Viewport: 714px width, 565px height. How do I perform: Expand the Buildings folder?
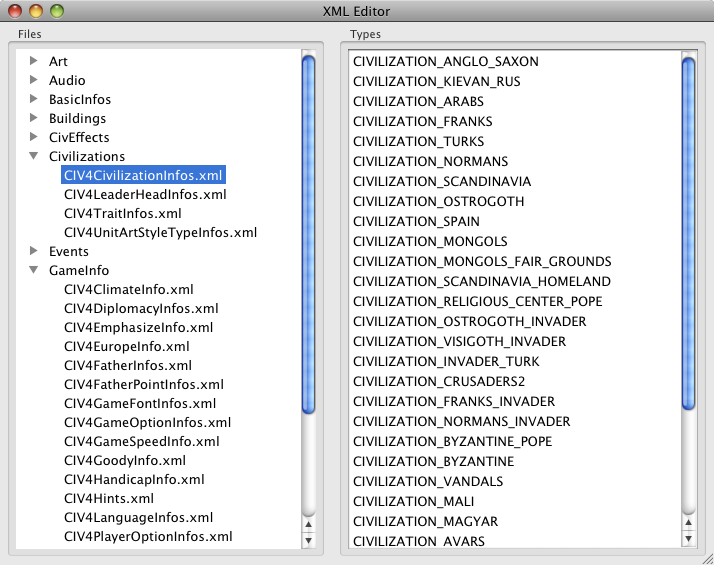click(33, 118)
